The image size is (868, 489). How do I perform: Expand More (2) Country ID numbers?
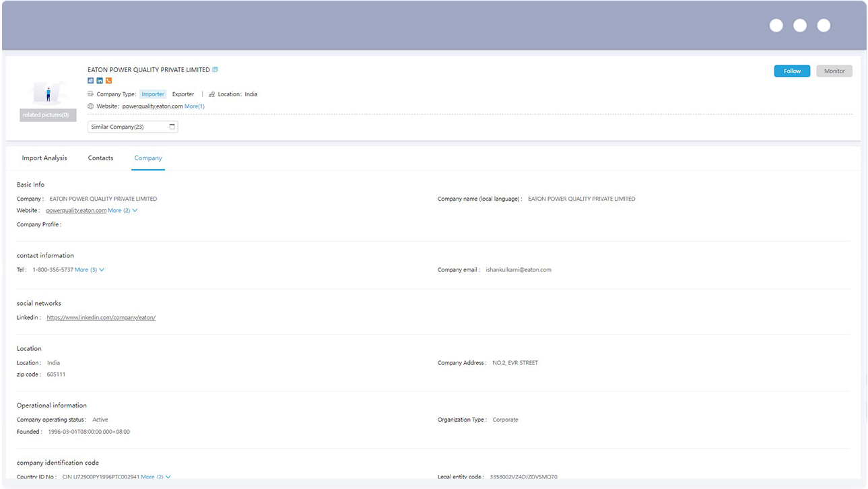(x=156, y=477)
